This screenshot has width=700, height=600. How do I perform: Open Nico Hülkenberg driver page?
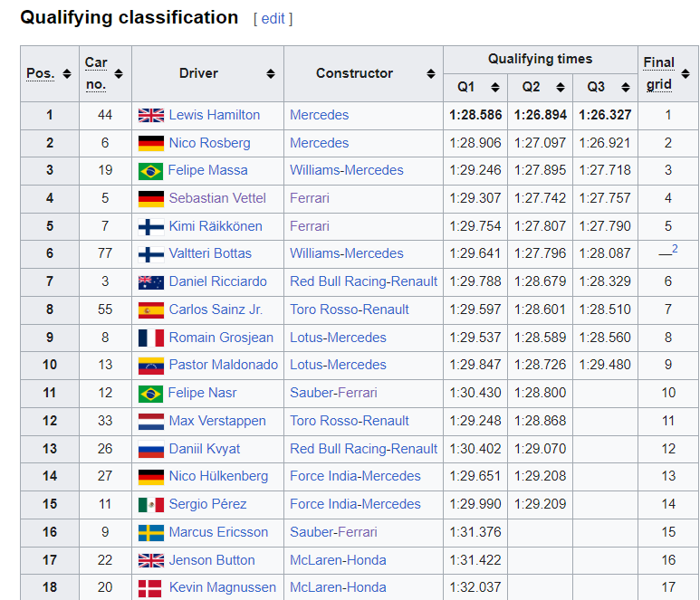coord(219,476)
